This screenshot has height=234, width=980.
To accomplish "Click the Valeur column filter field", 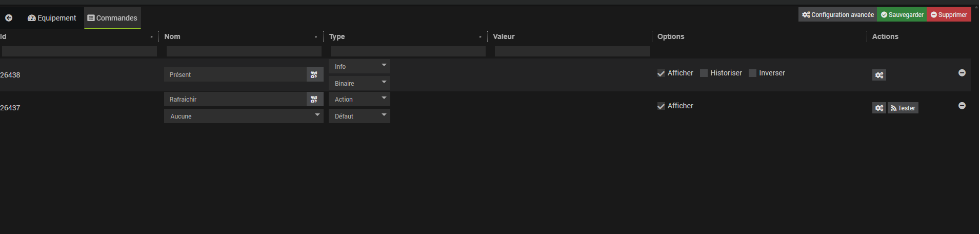I will [x=572, y=51].
